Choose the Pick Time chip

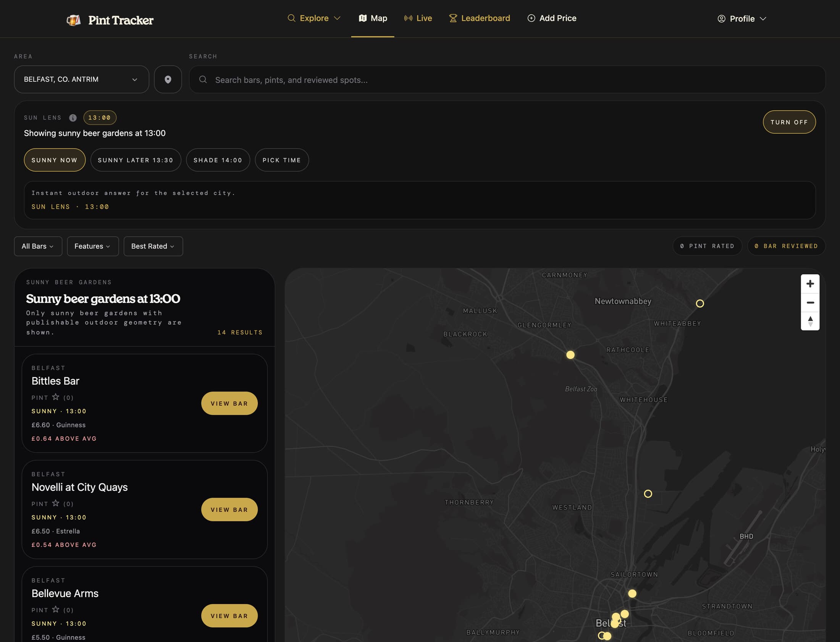pyautogui.click(x=281, y=160)
